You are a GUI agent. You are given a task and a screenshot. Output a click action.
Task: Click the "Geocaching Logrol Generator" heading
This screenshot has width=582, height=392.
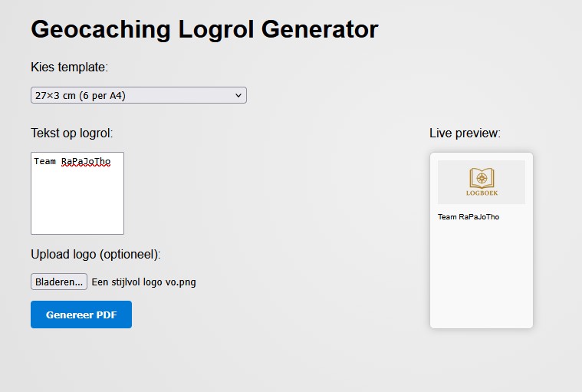[204, 30]
